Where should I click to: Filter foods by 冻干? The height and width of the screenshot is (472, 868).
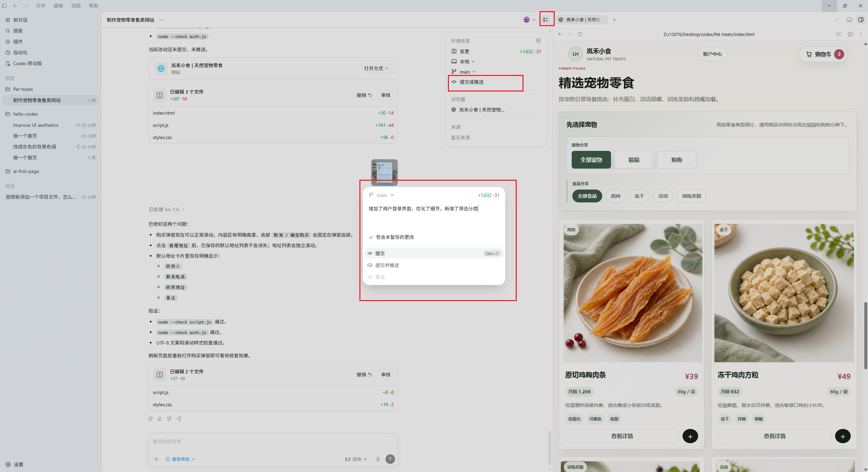click(639, 196)
